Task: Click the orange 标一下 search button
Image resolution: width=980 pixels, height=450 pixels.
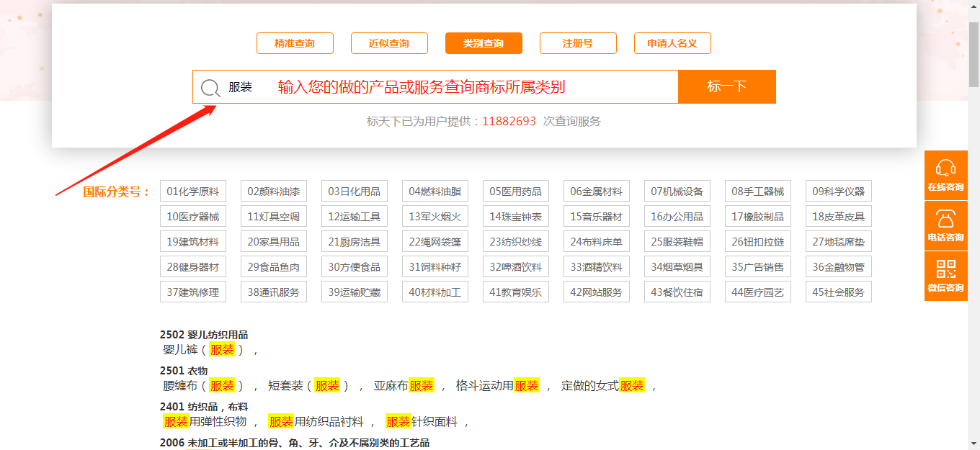Action: pos(726,86)
